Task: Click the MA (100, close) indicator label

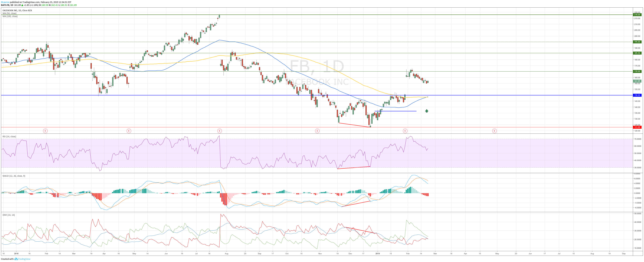Action: tap(10, 16)
